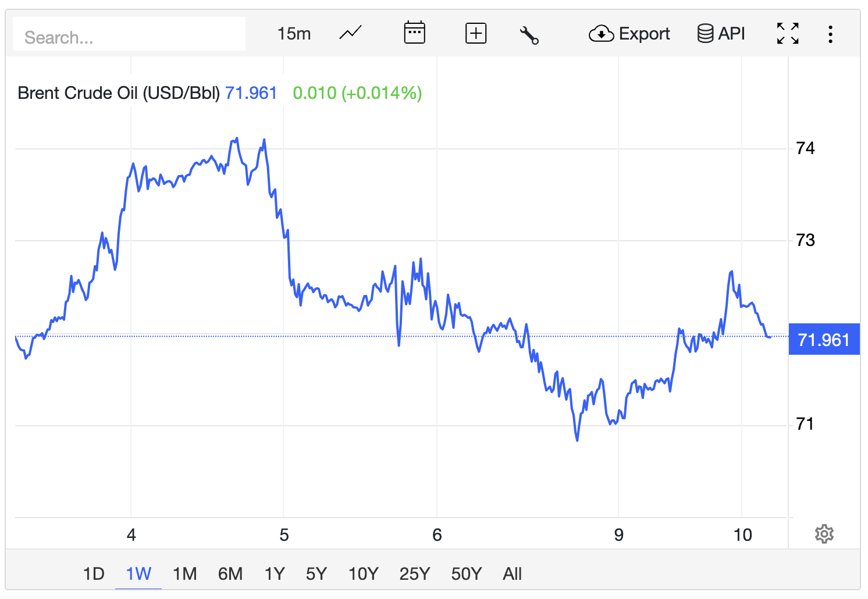868x599 pixels.
Task: Click the date axis label 10
Action: click(742, 535)
